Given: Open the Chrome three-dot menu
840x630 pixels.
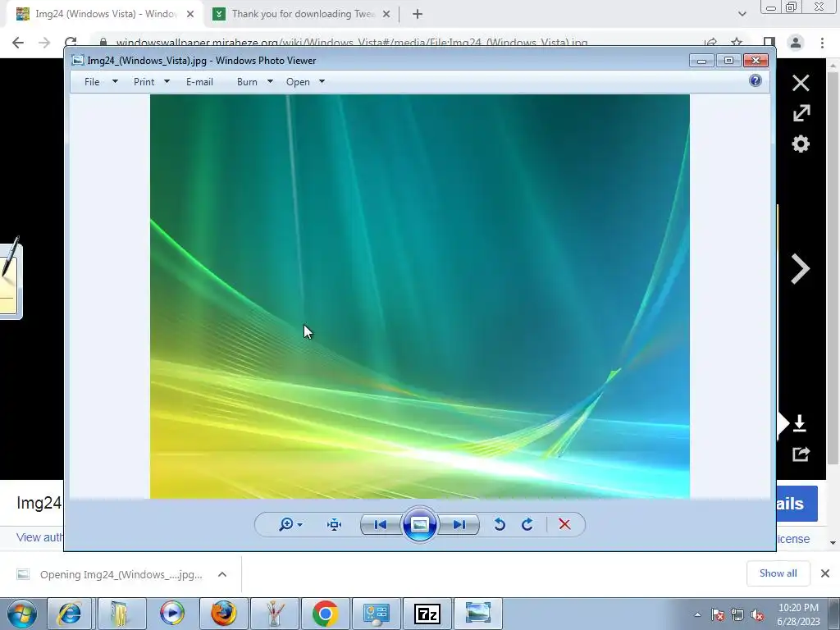Looking at the screenshot, I should [x=822, y=43].
